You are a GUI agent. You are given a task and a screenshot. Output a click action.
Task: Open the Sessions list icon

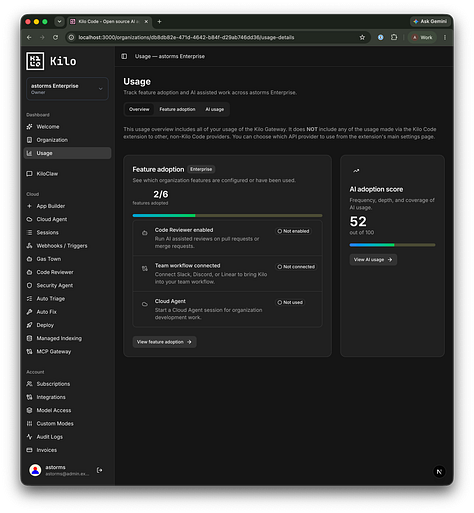point(29,232)
